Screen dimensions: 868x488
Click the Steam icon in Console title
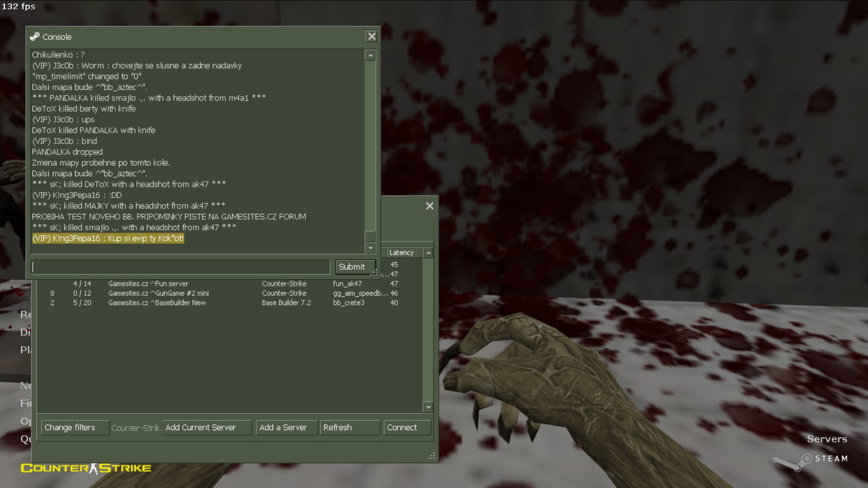point(35,37)
